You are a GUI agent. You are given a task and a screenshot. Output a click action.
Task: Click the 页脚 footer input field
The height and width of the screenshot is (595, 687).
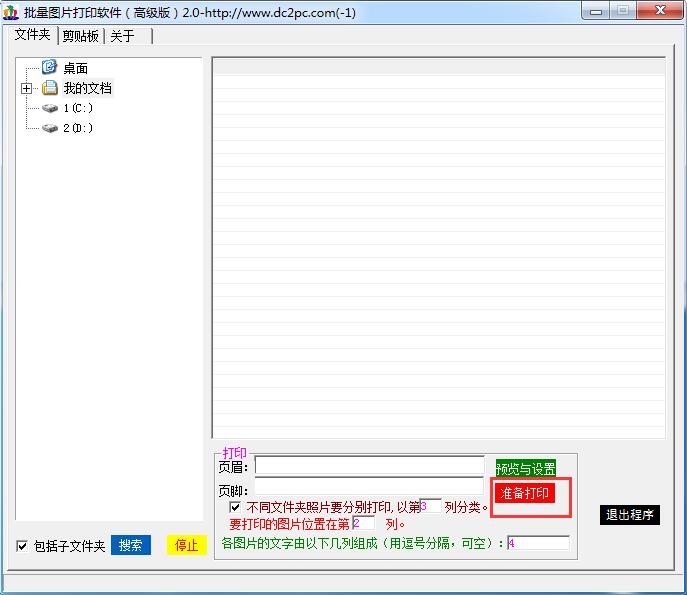click(369, 486)
